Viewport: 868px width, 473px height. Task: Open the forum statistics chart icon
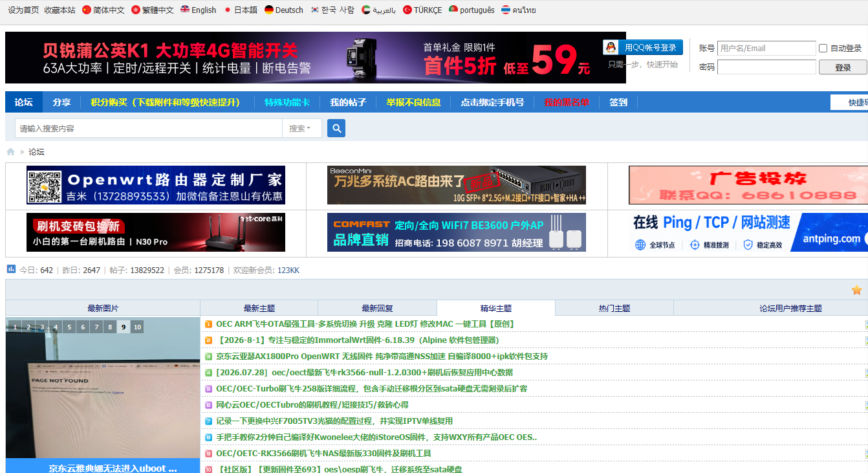11,269
